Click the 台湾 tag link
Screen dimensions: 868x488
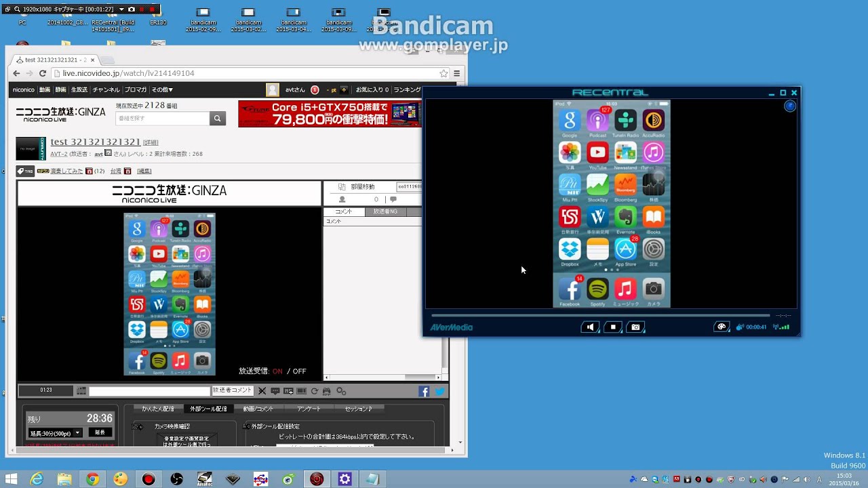[116, 171]
